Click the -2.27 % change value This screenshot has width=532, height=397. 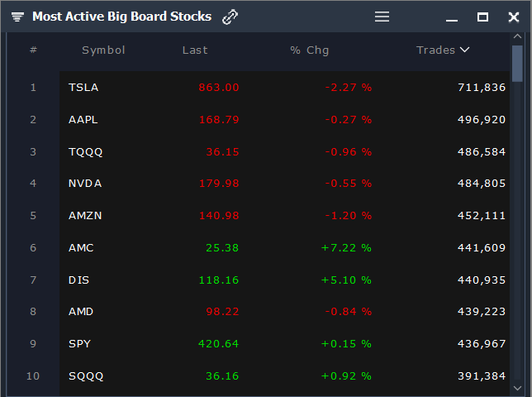(x=348, y=88)
